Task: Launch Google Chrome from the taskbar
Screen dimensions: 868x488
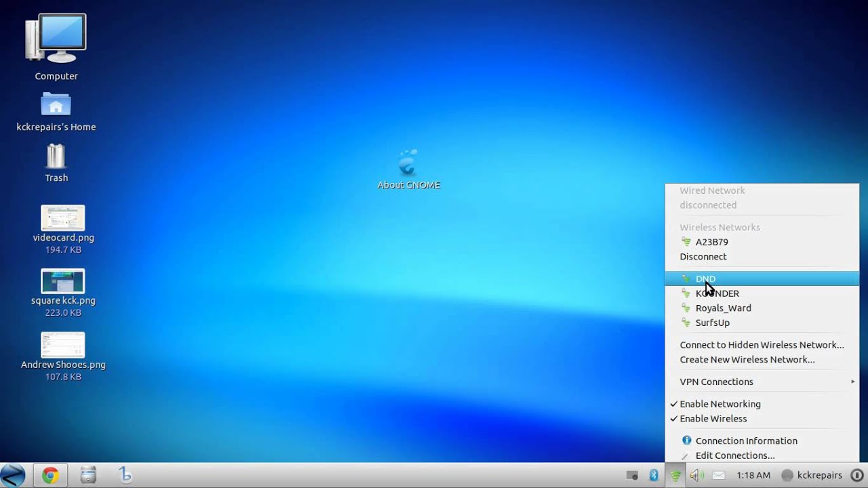Action: tap(50, 476)
